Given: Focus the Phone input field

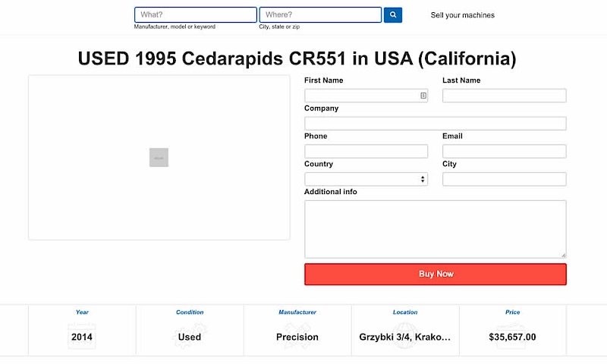Looking at the screenshot, I should click(x=366, y=152).
